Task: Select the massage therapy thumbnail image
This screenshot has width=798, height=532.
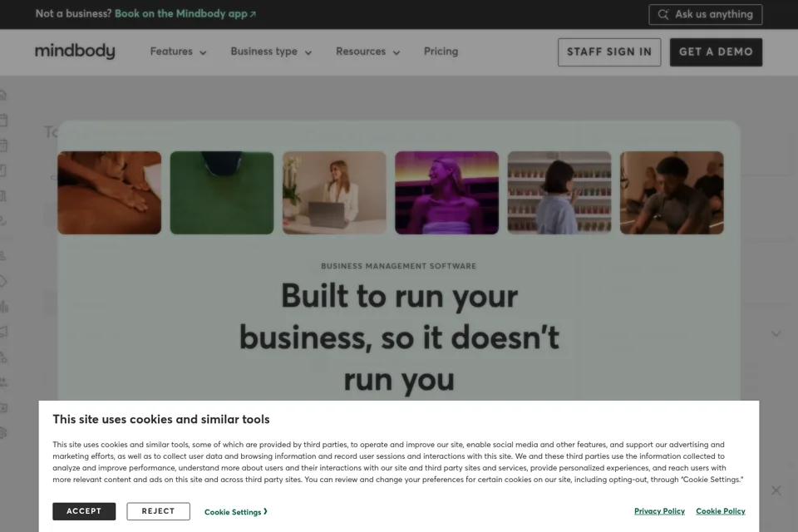Action: [x=110, y=193]
